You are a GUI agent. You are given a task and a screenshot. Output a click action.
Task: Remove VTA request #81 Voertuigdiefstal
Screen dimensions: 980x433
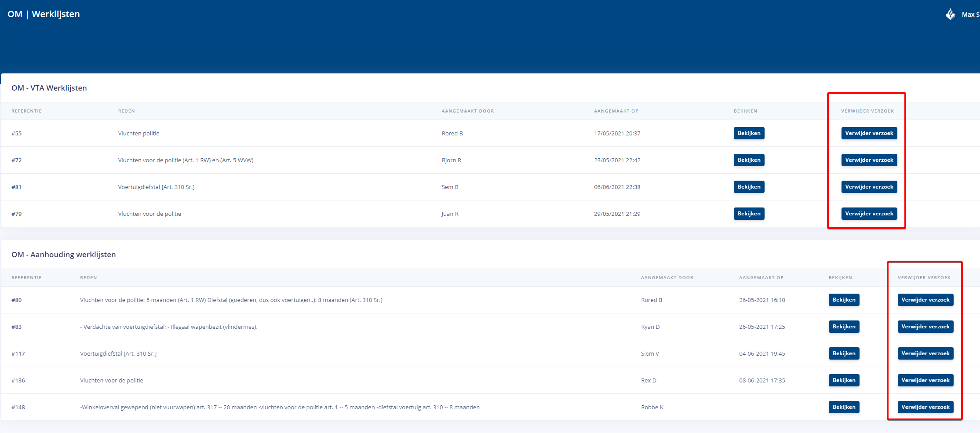pos(869,187)
